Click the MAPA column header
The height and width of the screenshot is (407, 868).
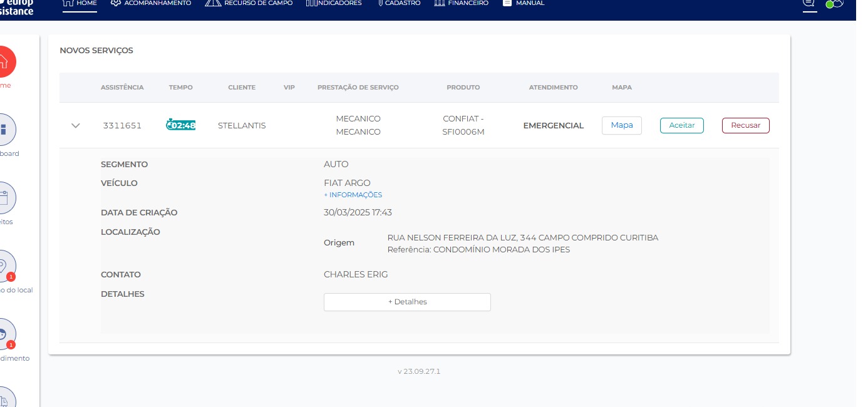pos(622,88)
